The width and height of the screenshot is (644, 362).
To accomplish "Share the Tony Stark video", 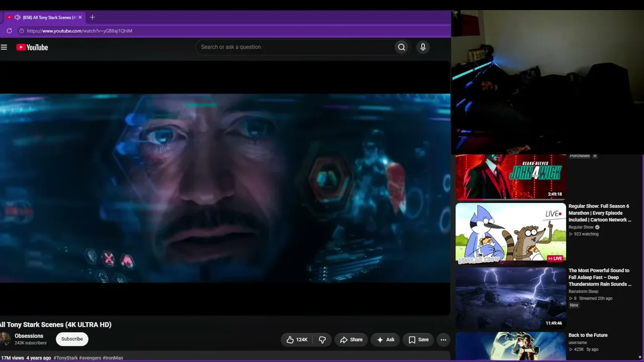I will (351, 340).
